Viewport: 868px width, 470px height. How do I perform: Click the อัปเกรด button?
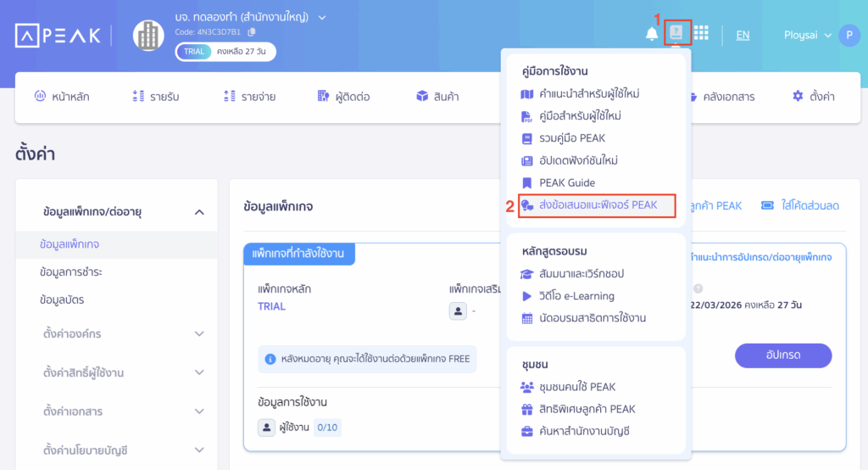pyautogui.click(x=782, y=355)
